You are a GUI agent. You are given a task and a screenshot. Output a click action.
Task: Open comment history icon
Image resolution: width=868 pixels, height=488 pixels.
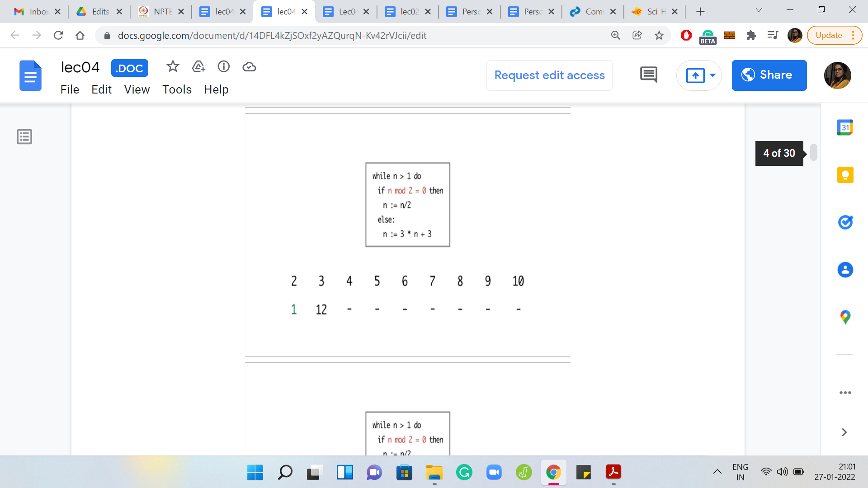tap(648, 75)
